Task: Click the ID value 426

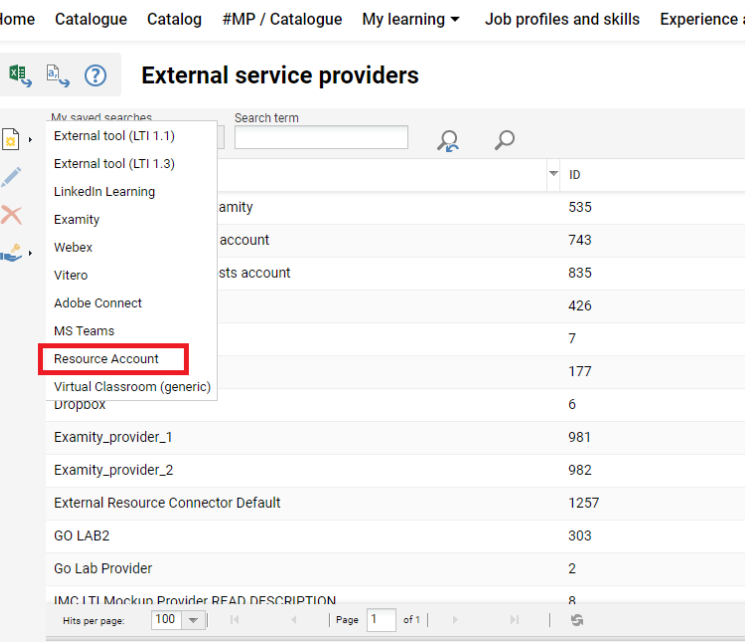Action: pyautogui.click(x=580, y=306)
